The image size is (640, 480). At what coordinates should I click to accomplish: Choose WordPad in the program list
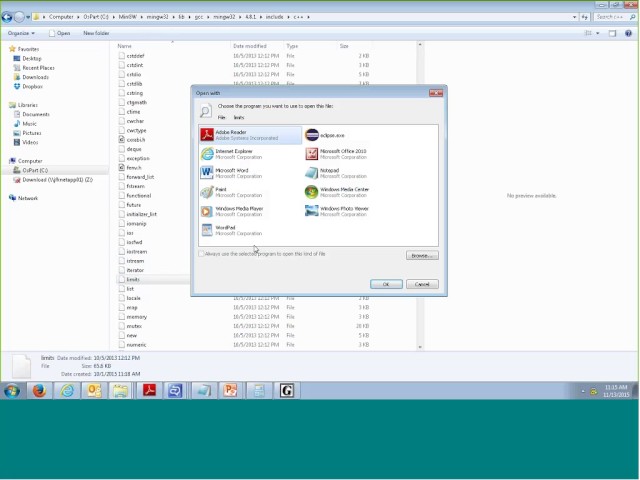[x=225, y=229]
